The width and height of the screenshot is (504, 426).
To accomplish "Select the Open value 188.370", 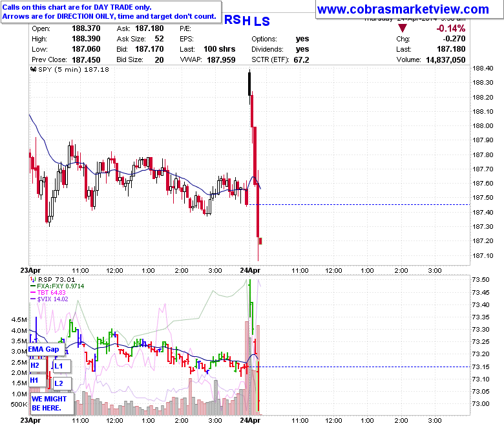I will click(x=86, y=28).
